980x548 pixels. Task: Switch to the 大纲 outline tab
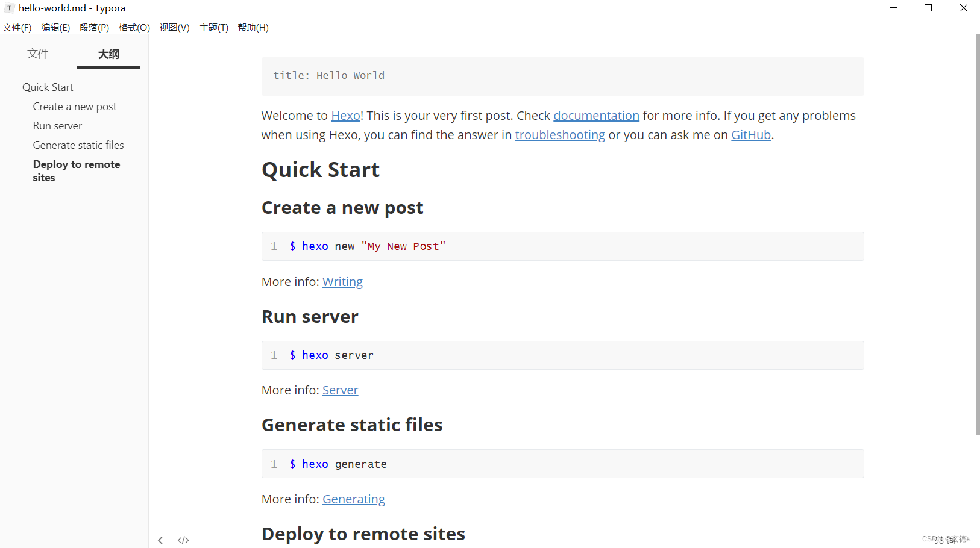click(x=108, y=54)
